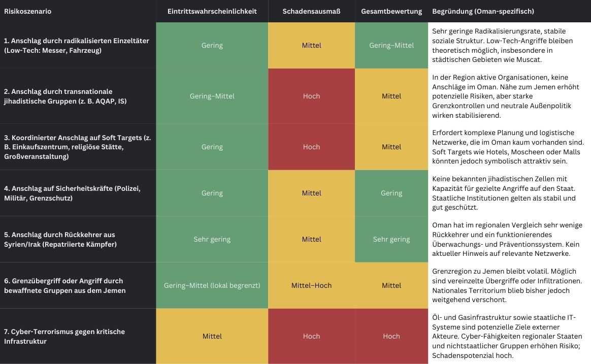Screen dimensions: 591x364
Task: Click scenario 4 Sicherheitskräfte row title
Action: (x=72, y=193)
